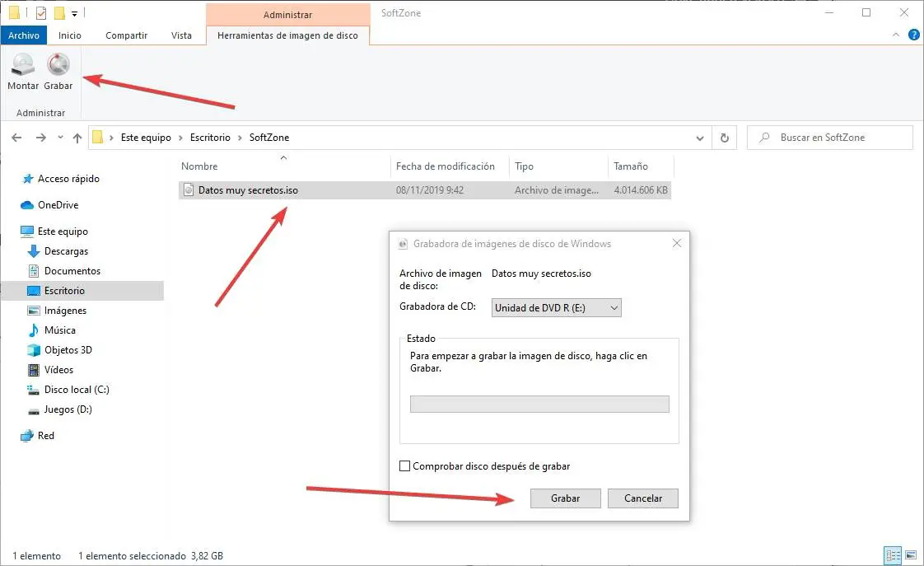Open the Grabadora de CD drive dropdown
Screen dimensions: 924x566
tap(556, 308)
